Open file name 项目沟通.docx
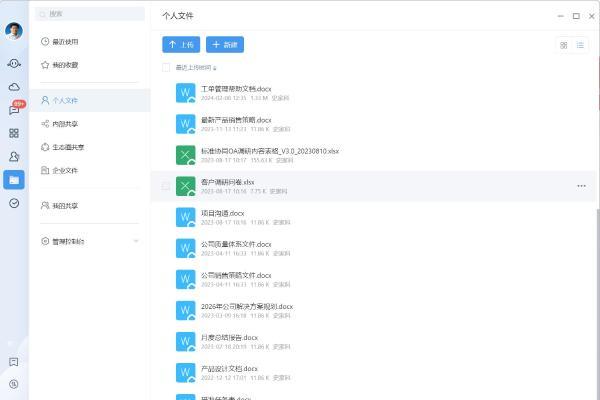This screenshot has width=600, height=400. [x=223, y=213]
